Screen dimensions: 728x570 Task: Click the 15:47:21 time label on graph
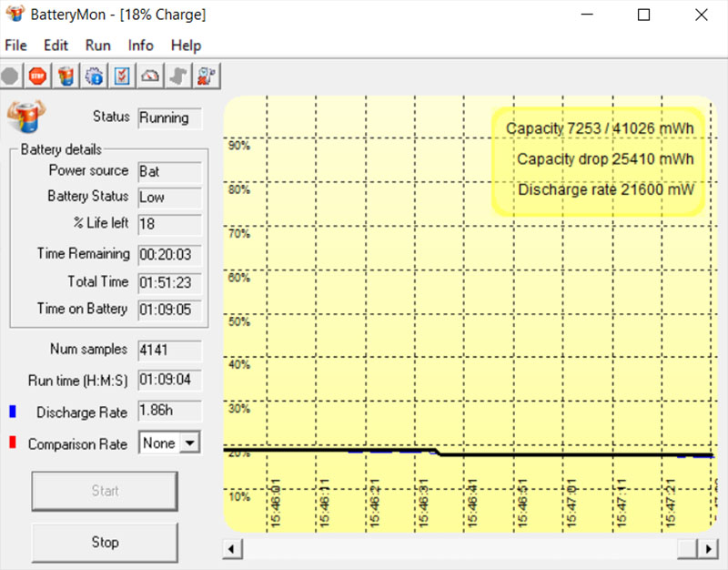(670, 504)
